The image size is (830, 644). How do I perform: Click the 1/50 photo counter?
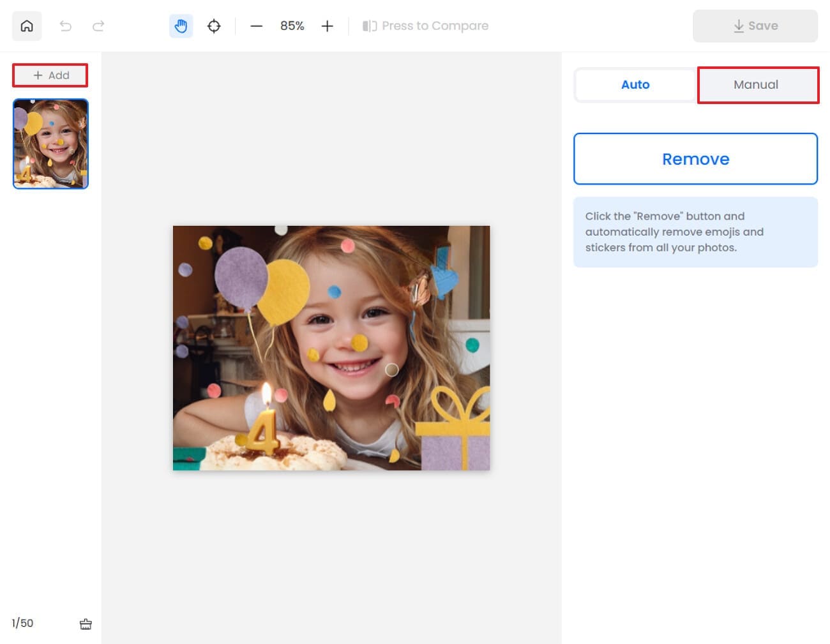(22, 623)
